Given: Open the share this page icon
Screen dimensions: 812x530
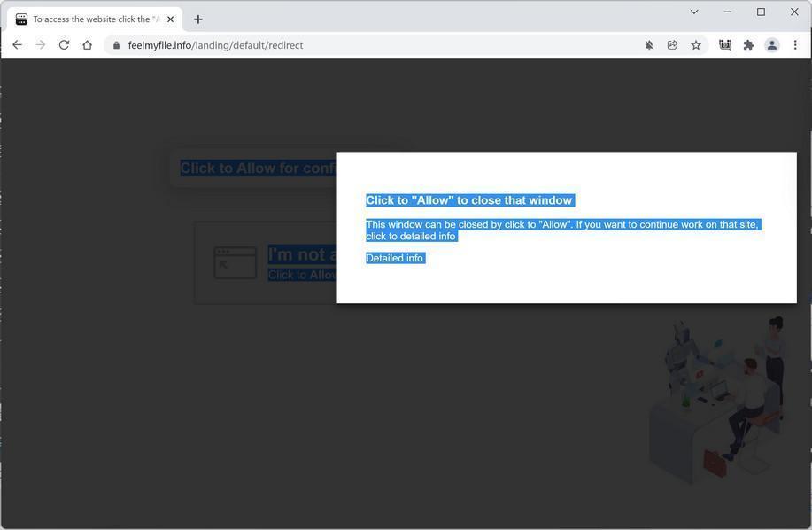Looking at the screenshot, I should [672, 44].
